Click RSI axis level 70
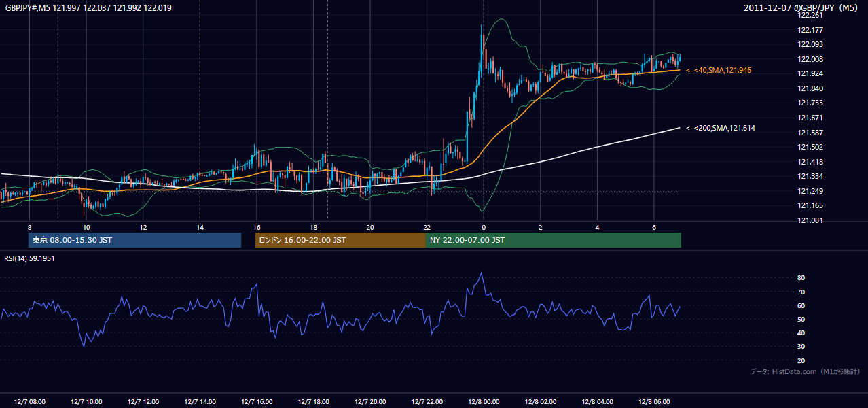868x408 pixels. pyautogui.click(x=801, y=292)
